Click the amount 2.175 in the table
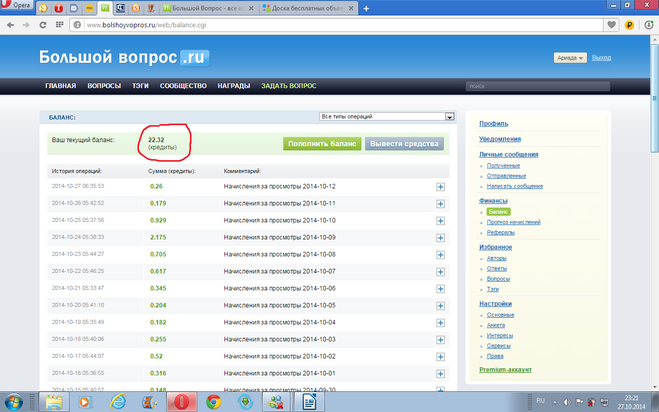This screenshot has width=659, height=412. point(158,238)
